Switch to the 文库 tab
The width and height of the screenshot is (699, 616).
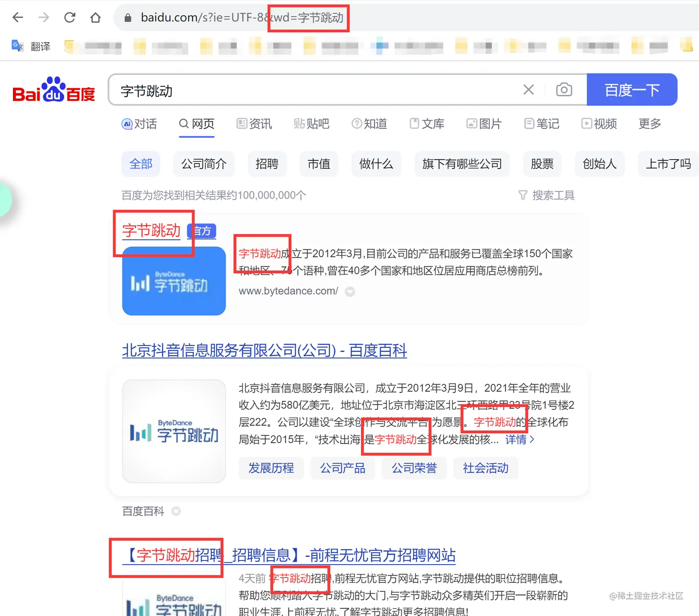(427, 124)
